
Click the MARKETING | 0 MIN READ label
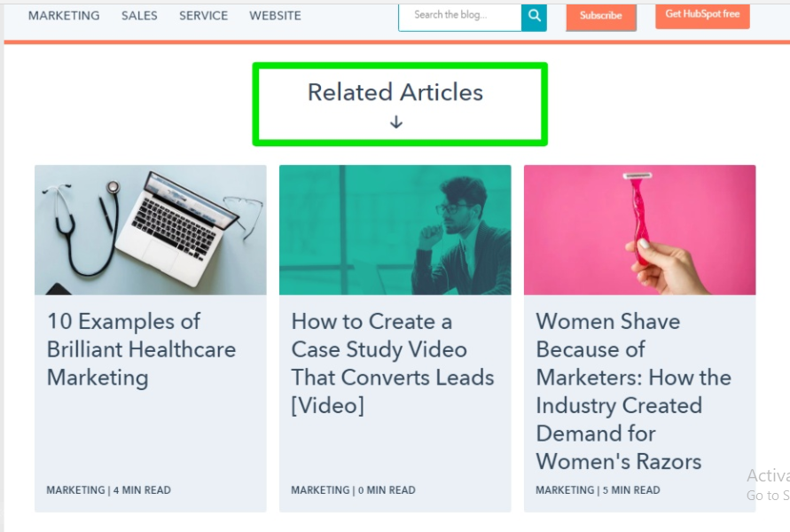coord(353,490)
